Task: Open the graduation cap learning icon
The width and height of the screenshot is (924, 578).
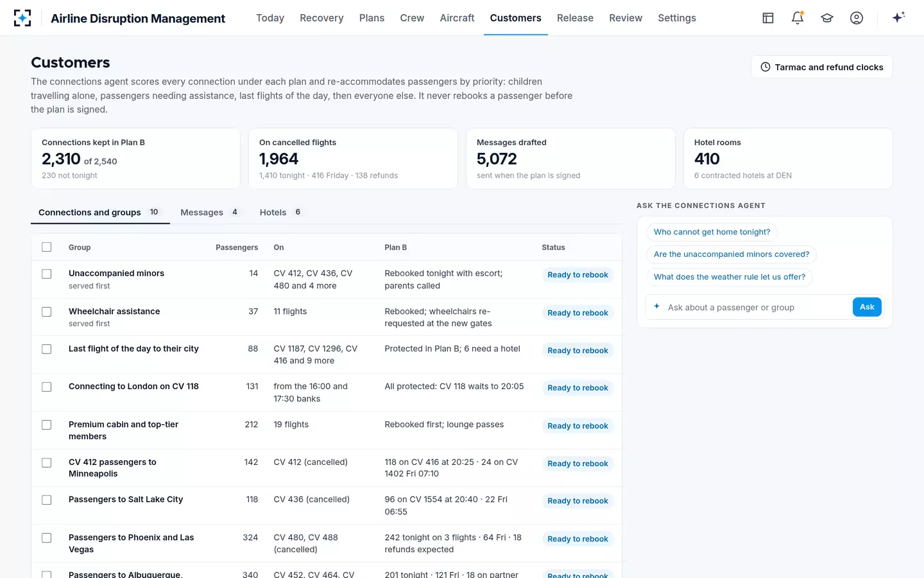Action: tap(827, 18)
